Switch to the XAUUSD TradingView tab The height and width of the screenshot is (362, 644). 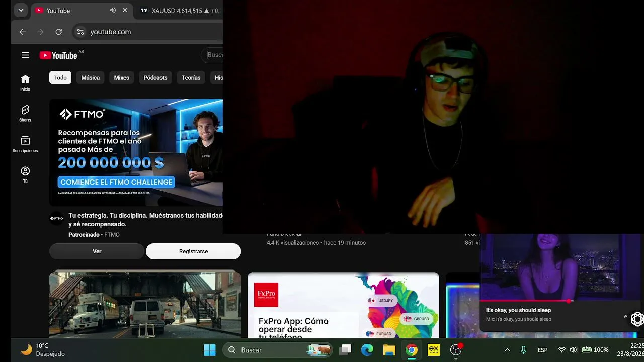click(180, 11)
